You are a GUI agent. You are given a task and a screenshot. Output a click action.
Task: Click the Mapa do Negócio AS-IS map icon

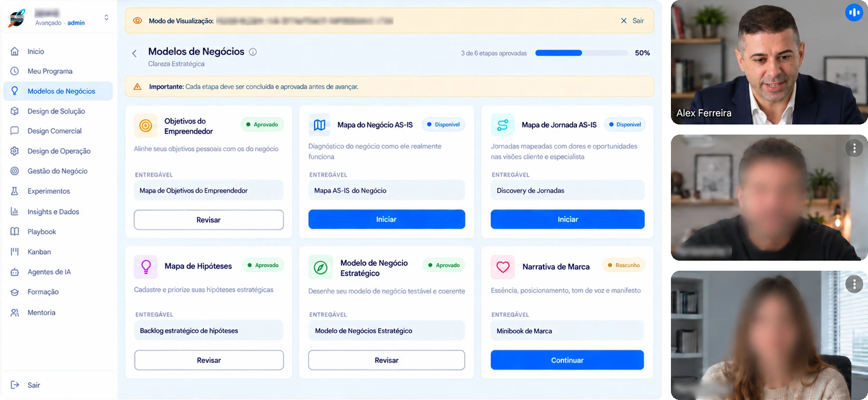tap(320, 125)
